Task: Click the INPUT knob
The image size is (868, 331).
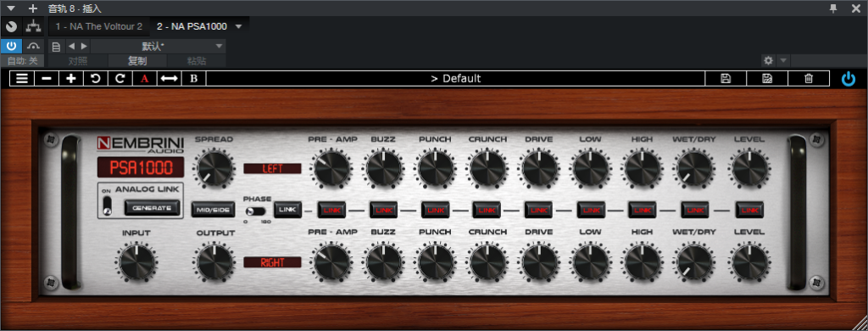Action: click(x=136, y=261)
